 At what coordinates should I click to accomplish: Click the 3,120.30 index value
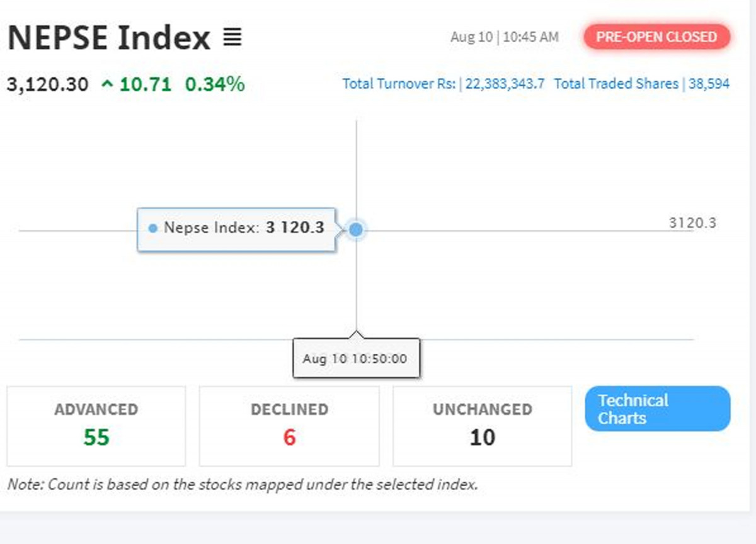pos(48,84)
